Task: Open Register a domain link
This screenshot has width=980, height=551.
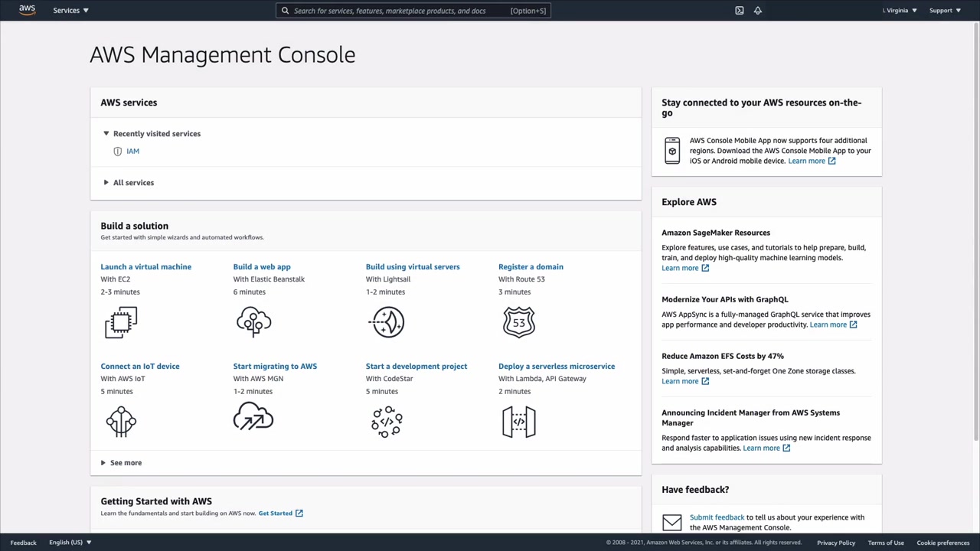Action: coord(531,267)
